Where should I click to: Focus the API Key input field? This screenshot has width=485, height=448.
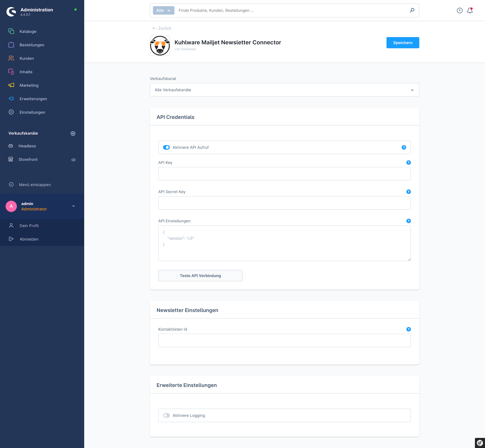click(284, 174)
